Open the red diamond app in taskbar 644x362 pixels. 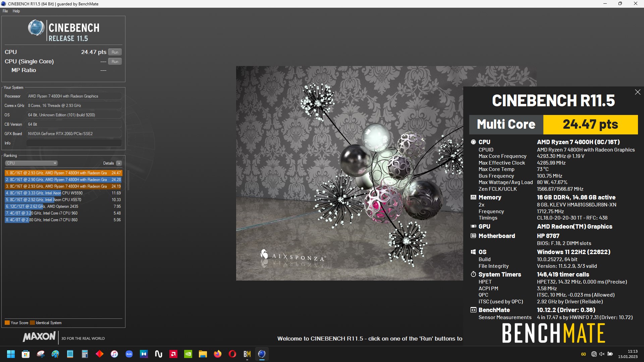pos(100,354)
